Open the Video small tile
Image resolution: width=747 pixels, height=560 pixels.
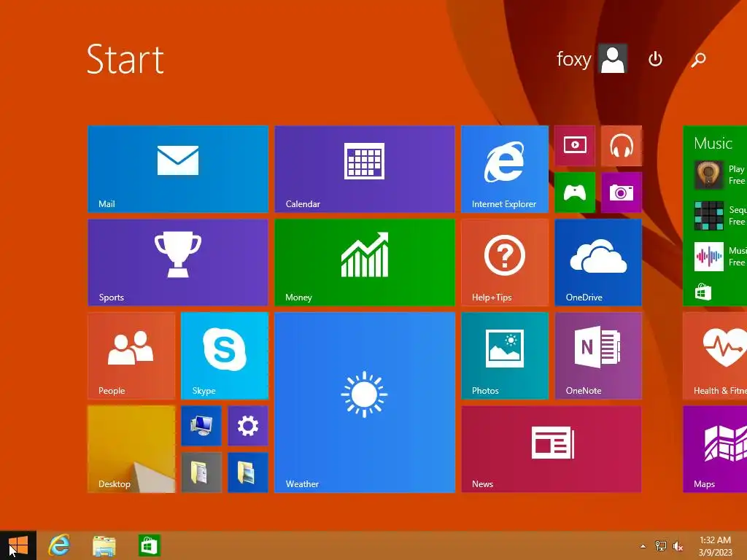pyautogui.click(x=575, y=146)
